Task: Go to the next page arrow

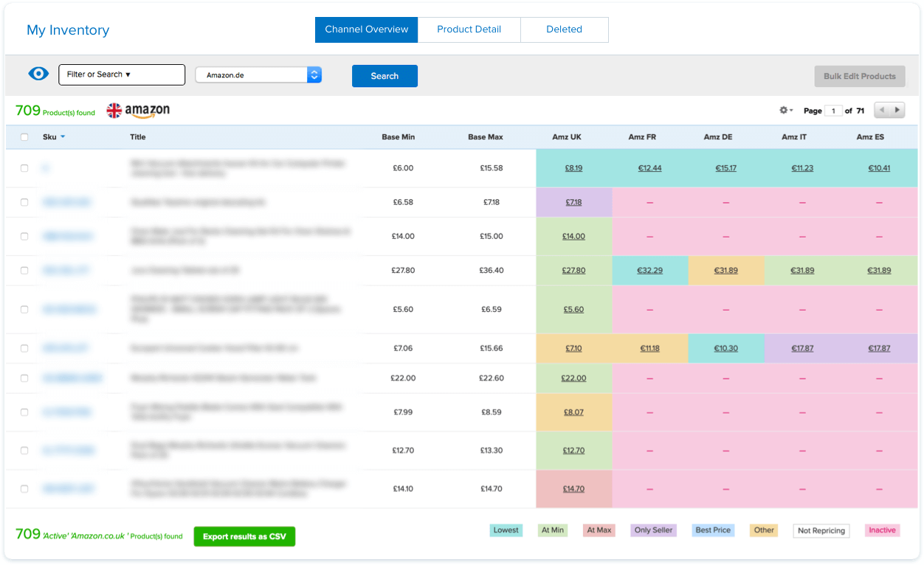Action: click(x=897, y=111)
